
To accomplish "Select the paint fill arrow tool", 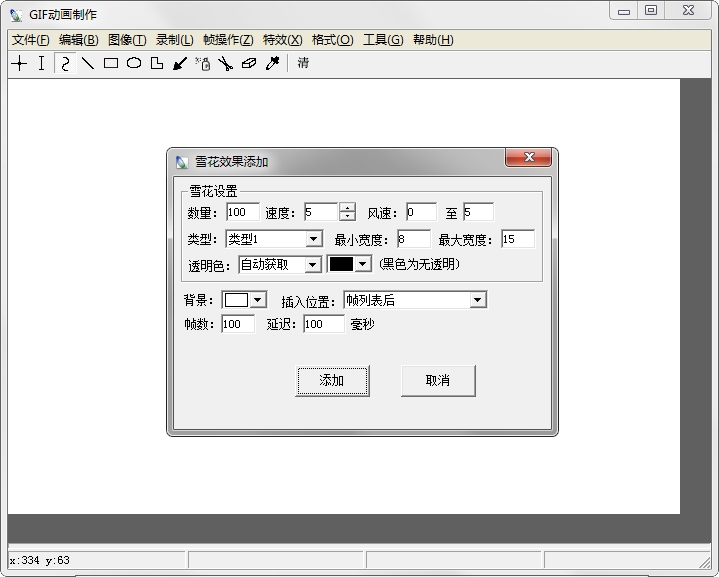I will click(180, 63).
